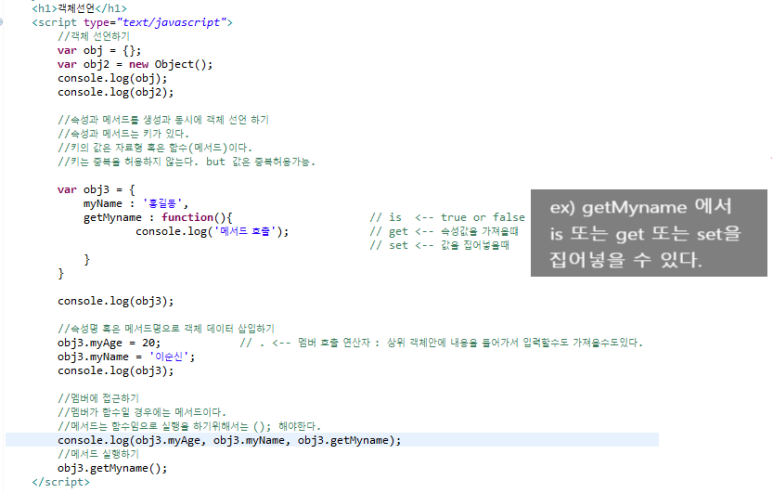Viewport: 773px width, 493px height.
Task: Click comment '//키의 값은 자료형 혹은 함수(메서드)이다.'
Action: pos(155,147)
